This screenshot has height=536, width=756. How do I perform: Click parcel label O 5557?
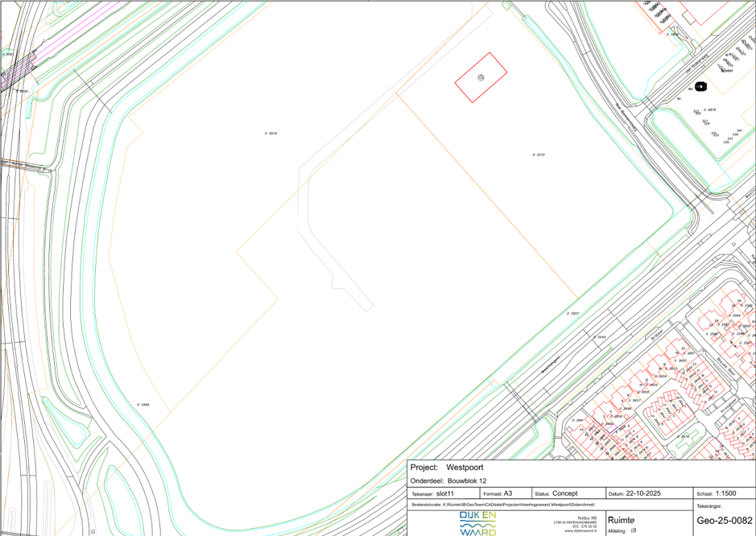point(572,313)
